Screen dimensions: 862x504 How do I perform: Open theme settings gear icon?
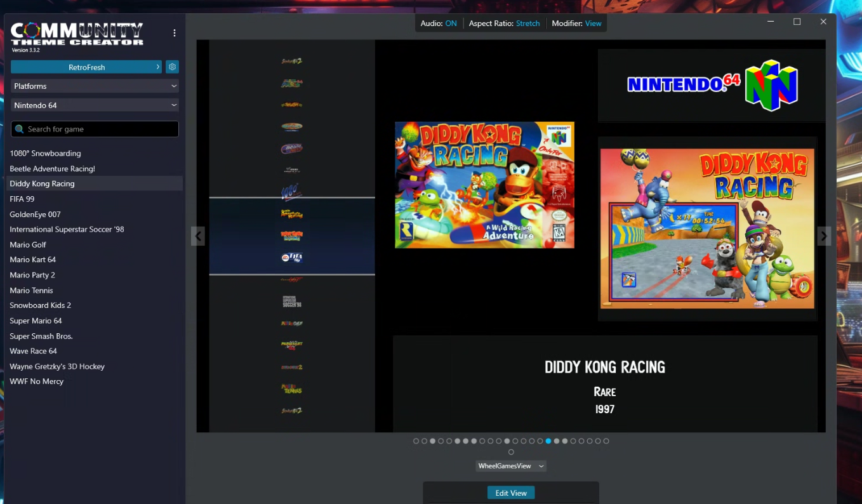pyautogui.click(x=172, y=67)
